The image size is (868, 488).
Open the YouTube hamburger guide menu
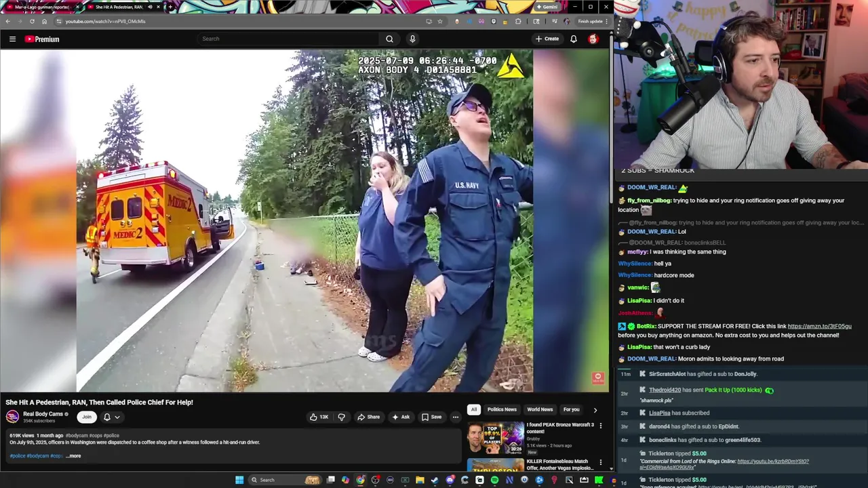tap(12, 39)
